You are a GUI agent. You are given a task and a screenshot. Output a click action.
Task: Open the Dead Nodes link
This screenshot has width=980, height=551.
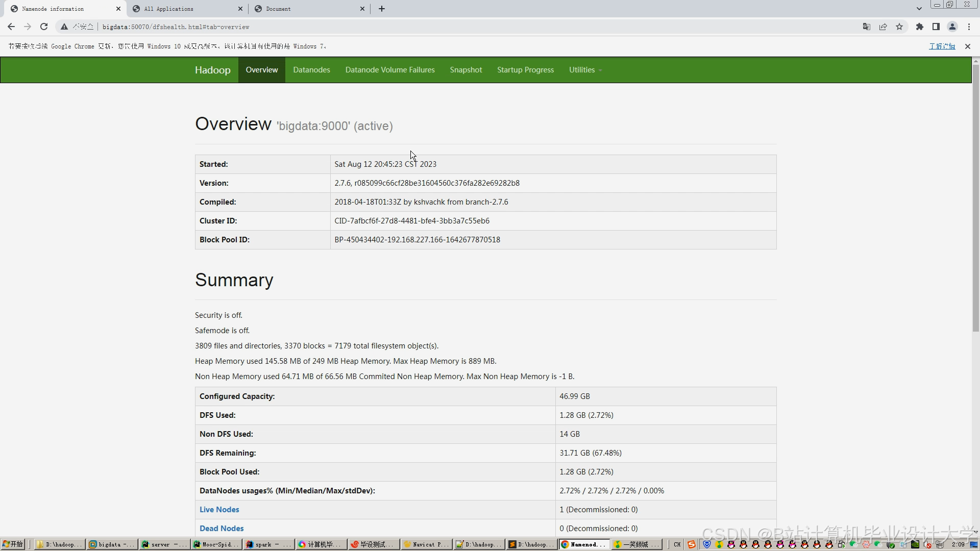[222, 528]
